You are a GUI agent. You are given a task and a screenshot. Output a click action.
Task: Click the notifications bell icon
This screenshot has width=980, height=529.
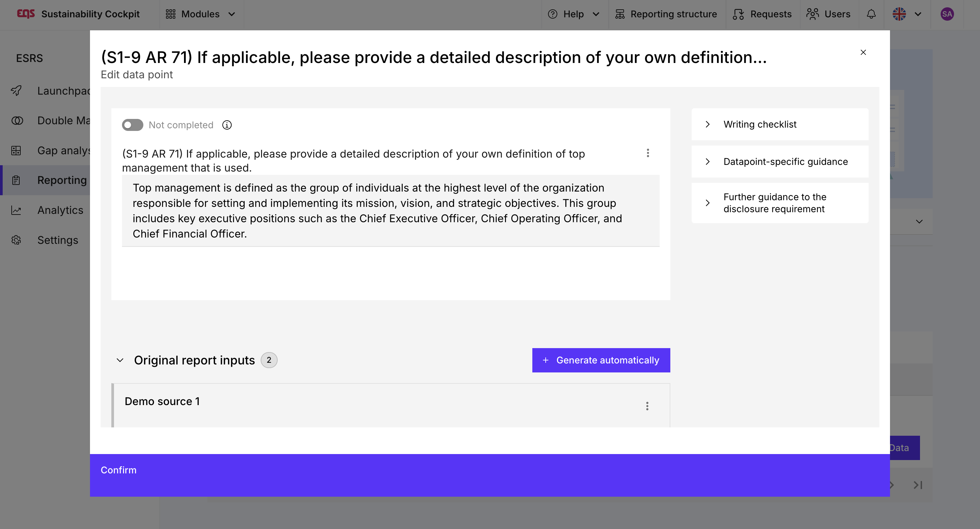pyautogui.click(x=871, y=14)
